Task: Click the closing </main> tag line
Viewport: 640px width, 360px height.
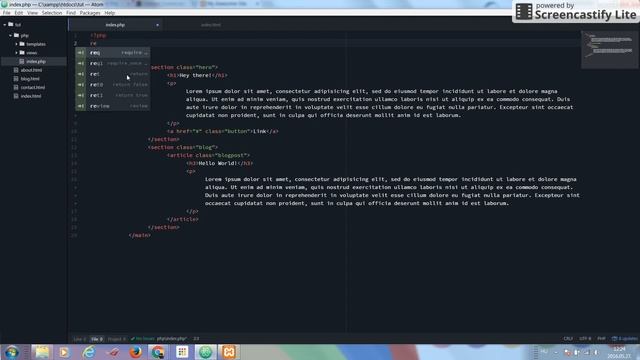Action: (140, 235)
